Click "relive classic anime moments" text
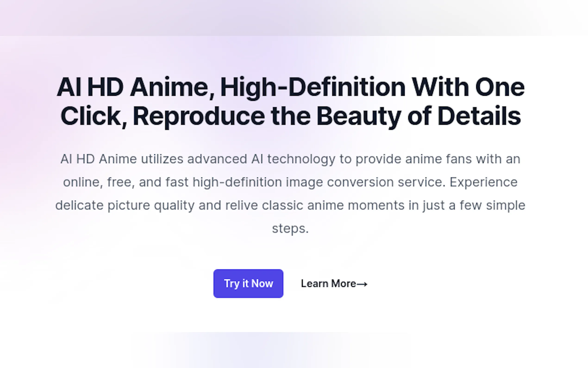This screenshot has width=588, height=368. (315, 205)
